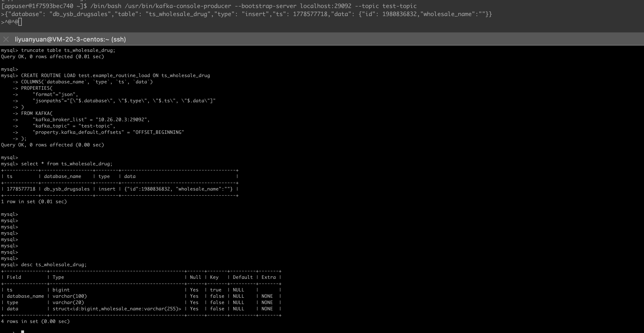644x333 pixels.
Task: Click the FROM KAFKA( line
Action: click(x=37, y=113)
